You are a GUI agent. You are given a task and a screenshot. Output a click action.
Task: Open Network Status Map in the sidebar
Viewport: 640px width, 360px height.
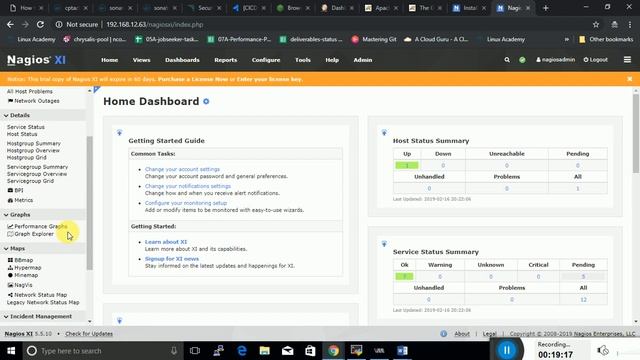[x=37, y=295]
